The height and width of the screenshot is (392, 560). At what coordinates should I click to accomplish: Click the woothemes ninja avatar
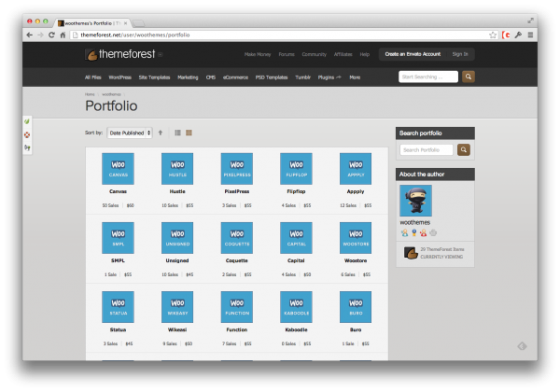tap(415, 201)
